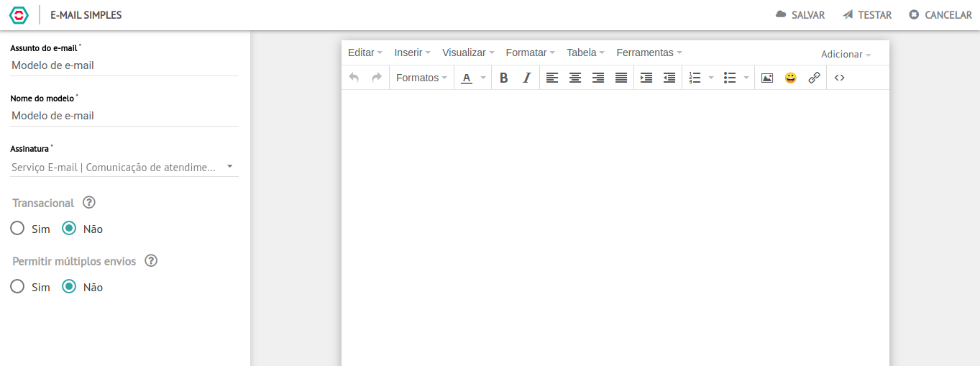Expand text color dropdown arrow
The image size is (980, 366).
click(x=483, y=78)
